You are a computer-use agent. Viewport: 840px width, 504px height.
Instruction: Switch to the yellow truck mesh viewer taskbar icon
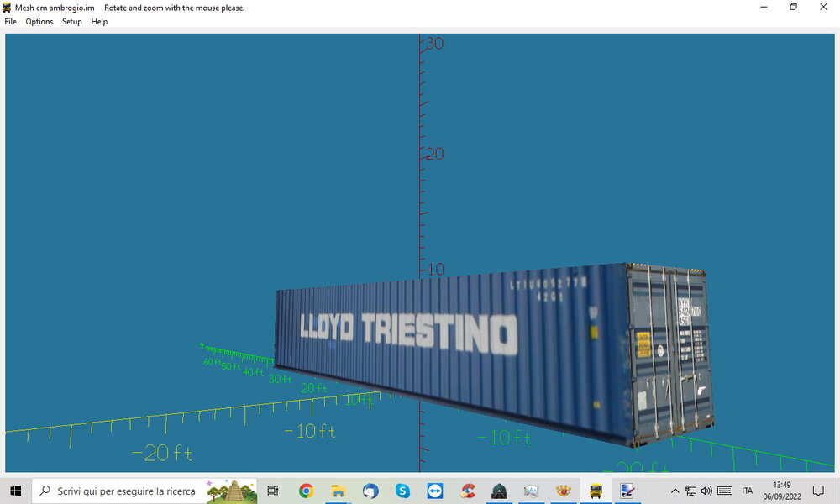point(596,491)
